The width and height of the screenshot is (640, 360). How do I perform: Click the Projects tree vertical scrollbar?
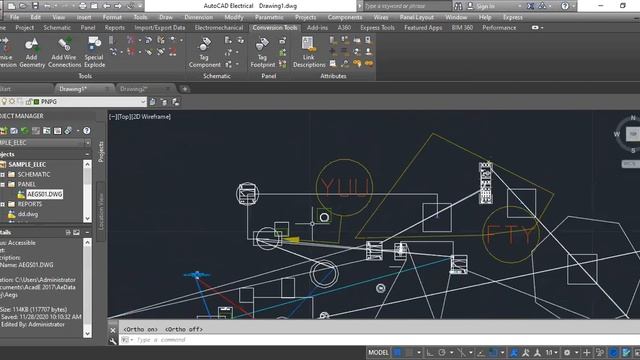(x=87, y=191)
